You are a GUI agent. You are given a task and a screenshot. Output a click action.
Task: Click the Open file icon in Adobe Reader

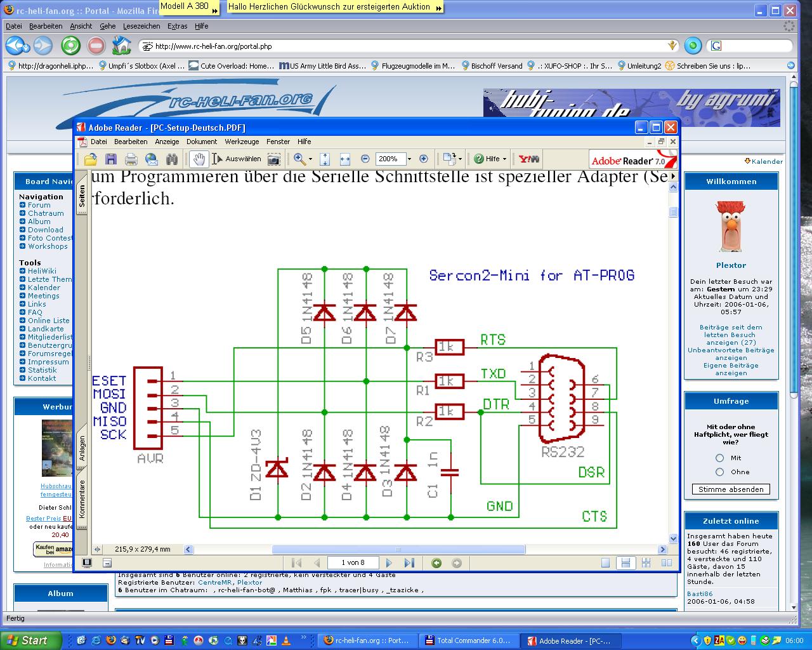click(x=91, y=159)
